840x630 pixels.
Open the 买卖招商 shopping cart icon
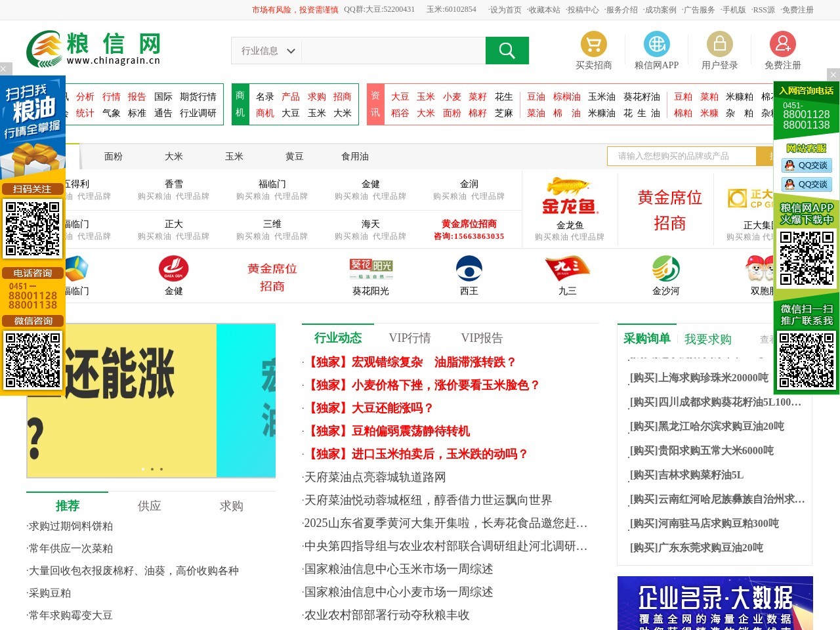[x=593, y=44]
